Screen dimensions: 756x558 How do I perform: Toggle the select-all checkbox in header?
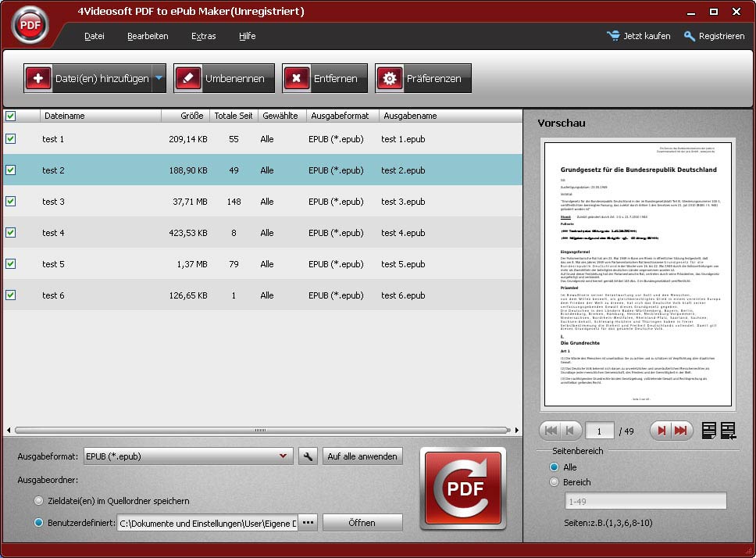pos(11,116)
